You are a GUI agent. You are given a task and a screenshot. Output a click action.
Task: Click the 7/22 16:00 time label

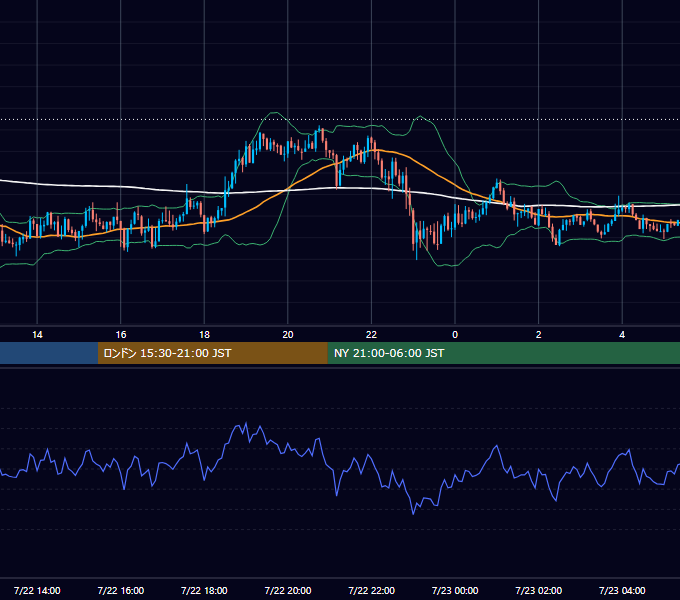[x=121, y=590]
